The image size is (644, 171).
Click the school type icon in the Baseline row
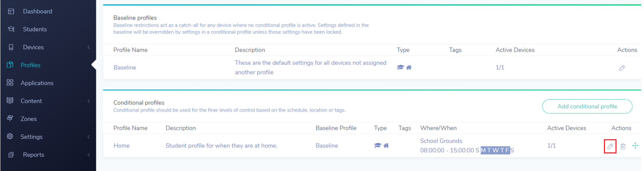[400, 67]
